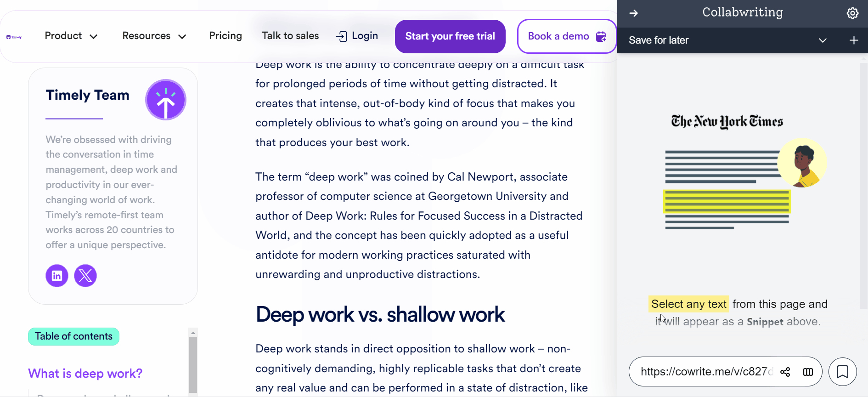Click the circular bookmark icon beside the link
Screen dimensions: 868x397
842,372
